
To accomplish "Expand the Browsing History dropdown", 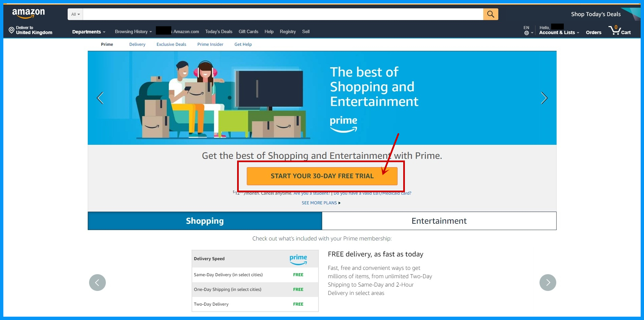I will [133, 31].
